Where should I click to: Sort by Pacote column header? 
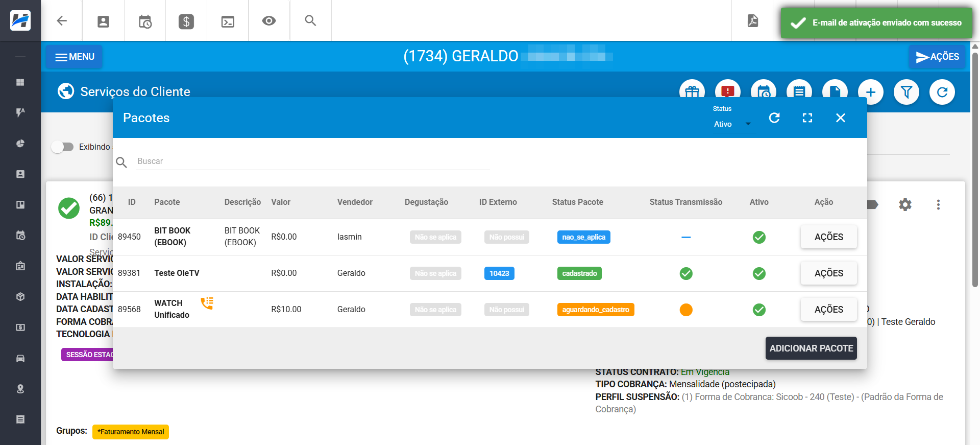(x=167, y=202)
